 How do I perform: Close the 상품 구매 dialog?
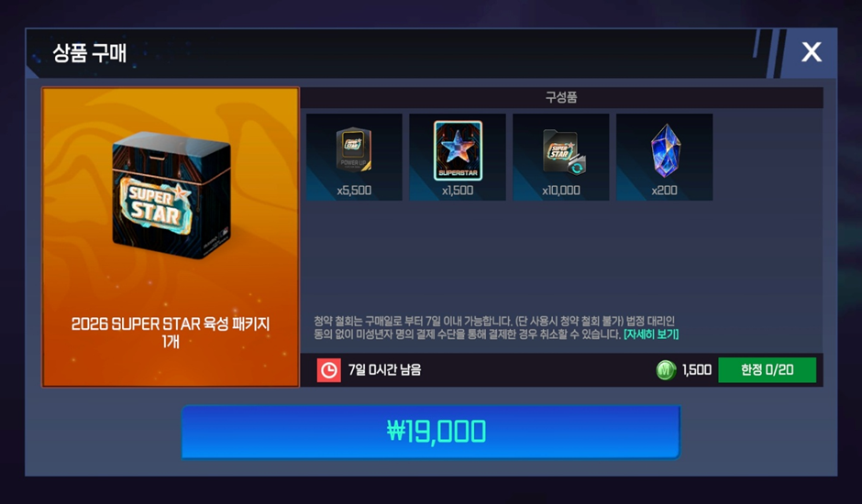tap(812, 52)
